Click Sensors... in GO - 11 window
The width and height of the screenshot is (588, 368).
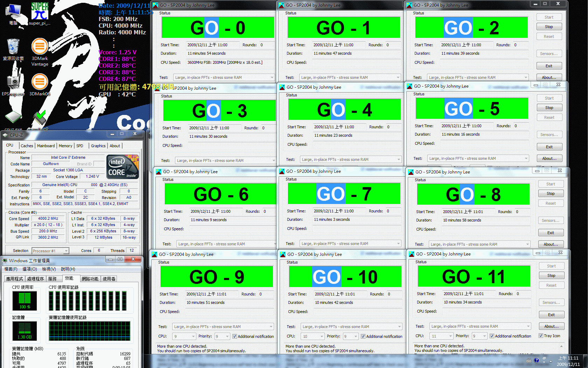tap(551, 302)
